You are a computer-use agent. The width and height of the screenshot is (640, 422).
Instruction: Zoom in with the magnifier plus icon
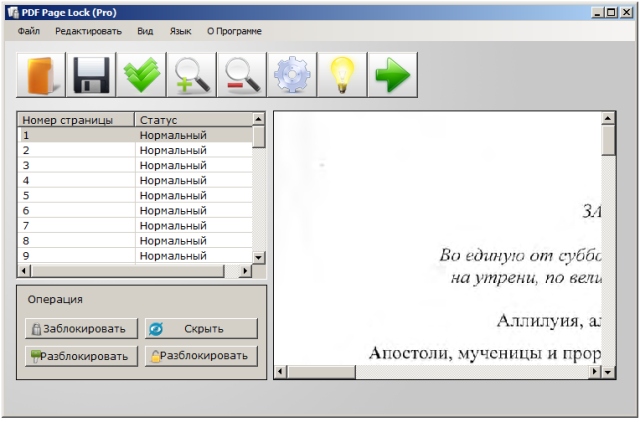point(192,75)
